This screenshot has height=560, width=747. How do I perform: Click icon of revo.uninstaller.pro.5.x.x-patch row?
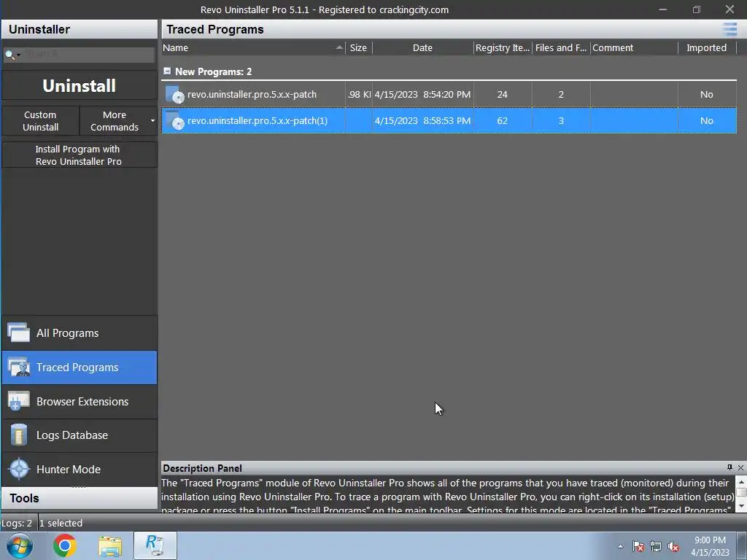click(x=175, y=94)
